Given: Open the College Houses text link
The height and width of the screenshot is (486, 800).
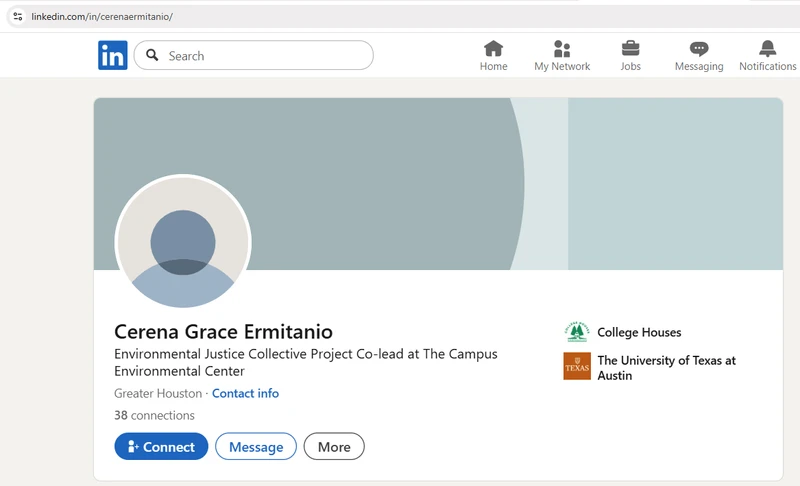Looking at the screenshot, I should (x=639, y=332).
